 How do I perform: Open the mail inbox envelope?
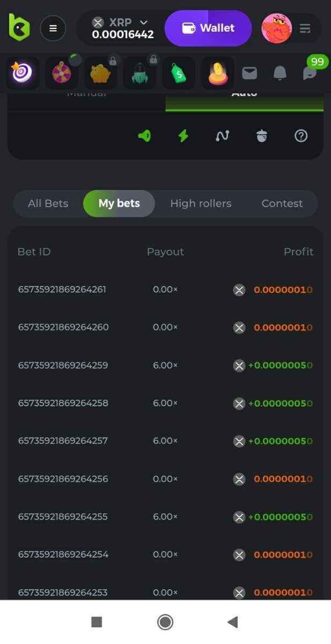[x=249, y=73]
